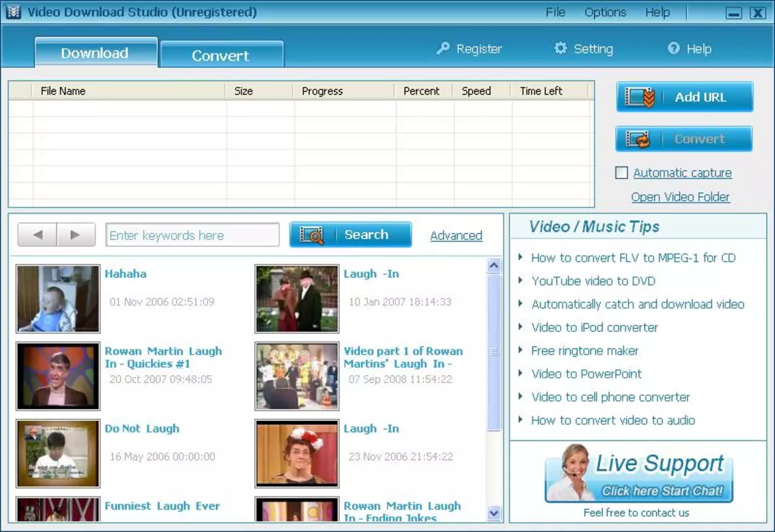Go back with the left arrow

[37, 235]
